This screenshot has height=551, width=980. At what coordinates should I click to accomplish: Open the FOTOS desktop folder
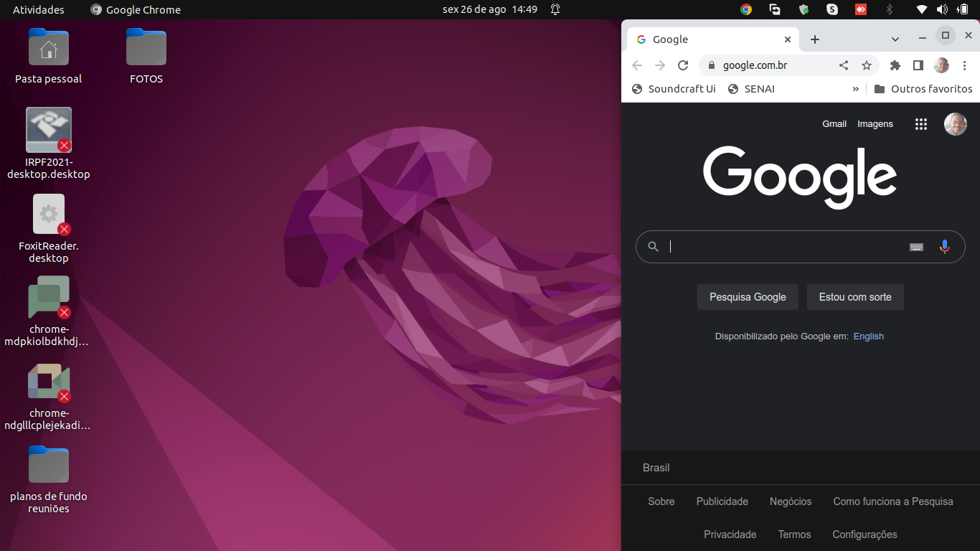point(146,56)
